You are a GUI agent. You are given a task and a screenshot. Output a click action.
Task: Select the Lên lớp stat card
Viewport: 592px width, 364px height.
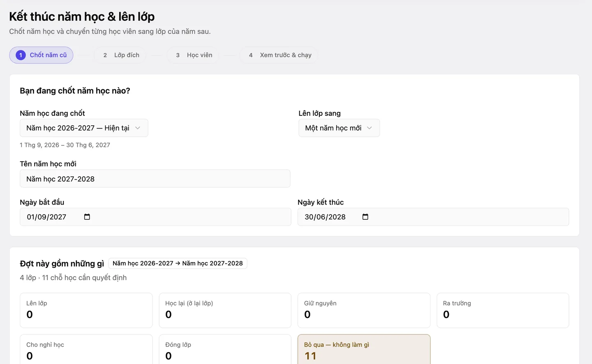tap(86, 310)
